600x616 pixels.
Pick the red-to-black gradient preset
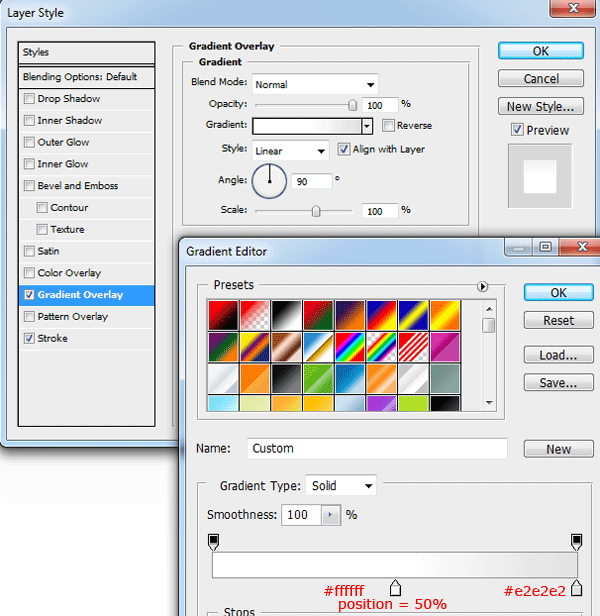[223, 315]
